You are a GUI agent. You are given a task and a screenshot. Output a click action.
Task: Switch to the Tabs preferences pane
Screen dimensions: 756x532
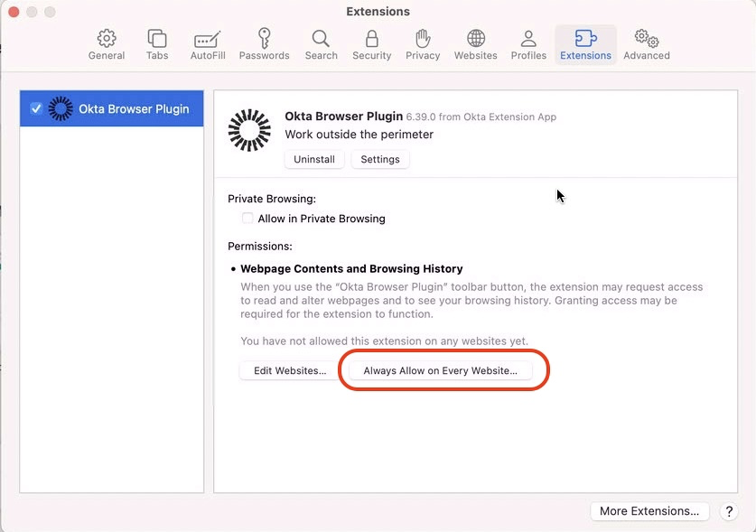(157, 44)
